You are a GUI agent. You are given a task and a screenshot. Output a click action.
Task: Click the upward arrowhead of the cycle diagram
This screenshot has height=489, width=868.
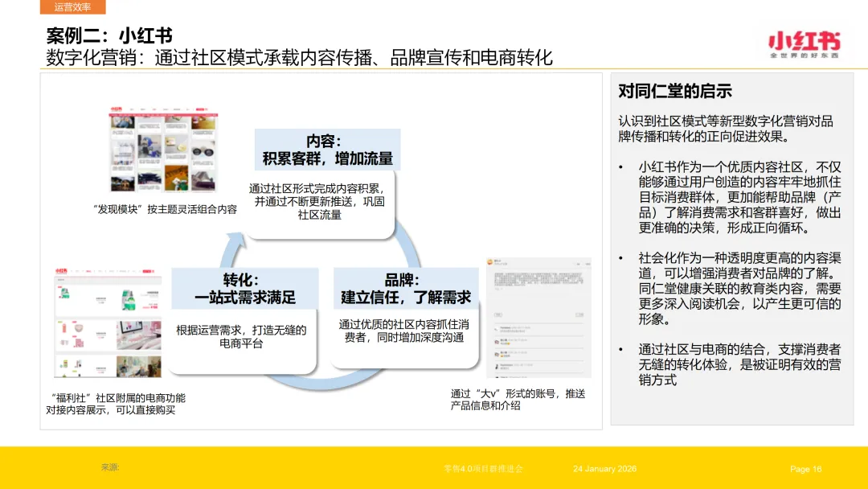[237, 240]
